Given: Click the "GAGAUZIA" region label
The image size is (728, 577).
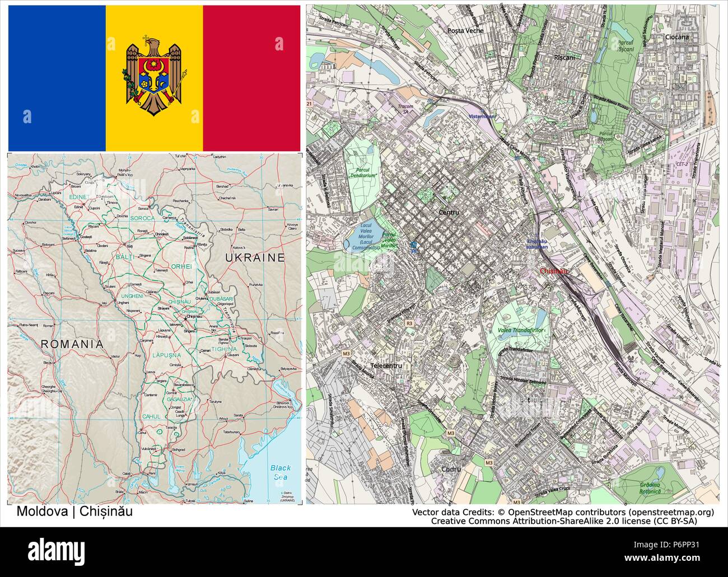Looking at the screenshot, I should pos(178,399).
